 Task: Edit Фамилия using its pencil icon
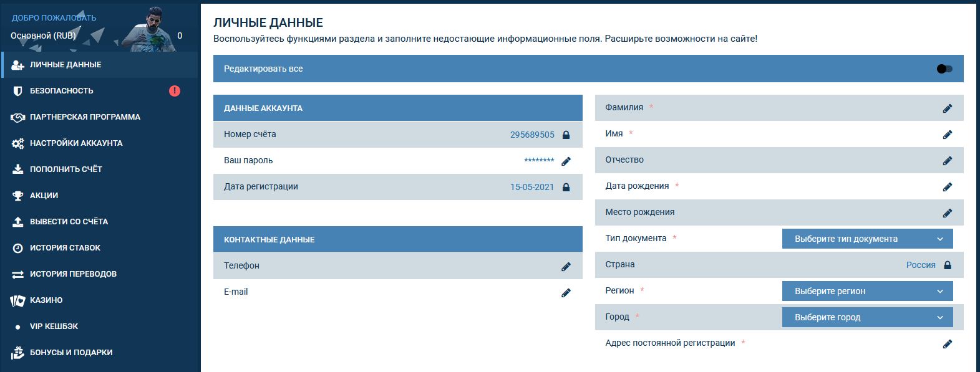click(947, 108)
